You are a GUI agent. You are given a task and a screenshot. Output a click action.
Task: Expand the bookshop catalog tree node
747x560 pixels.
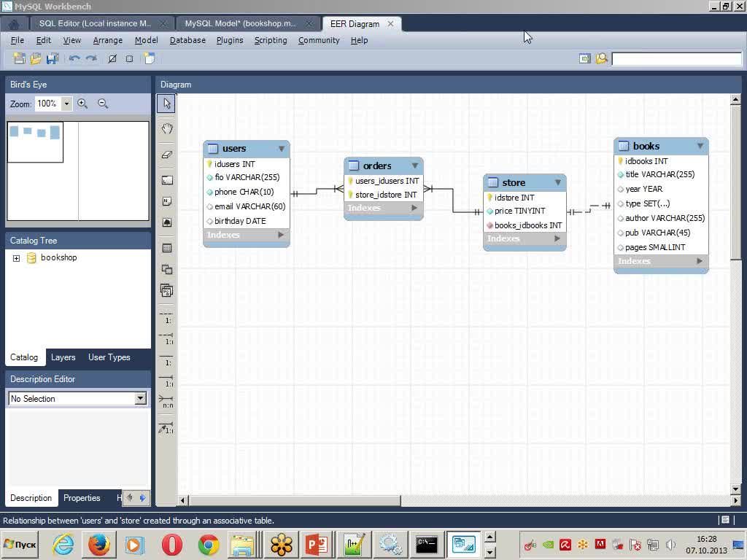pos(16,258)
